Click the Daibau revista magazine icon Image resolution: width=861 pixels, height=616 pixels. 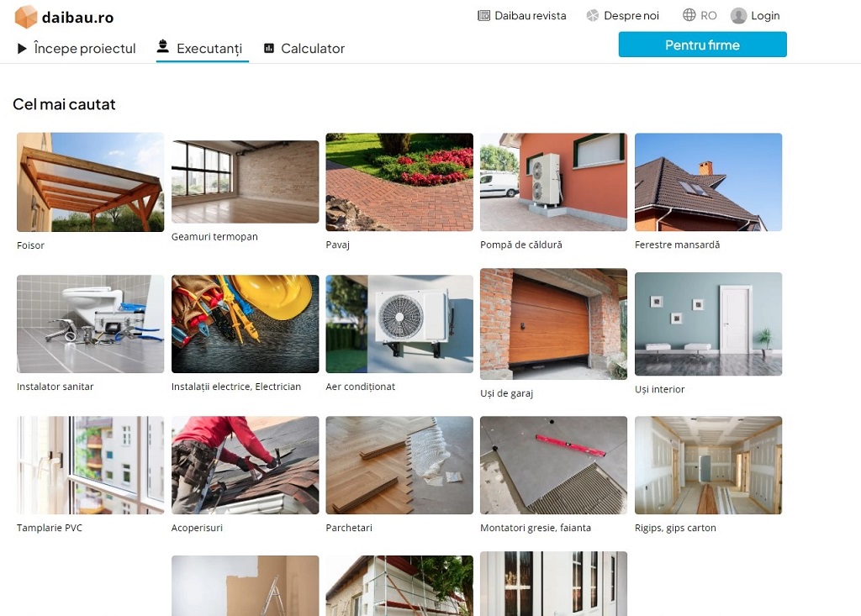point(483,15)
